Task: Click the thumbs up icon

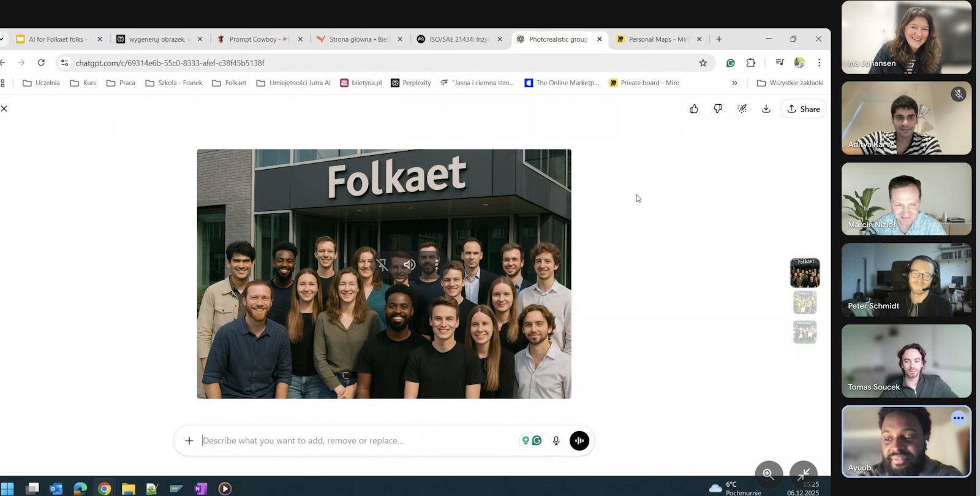Action: pos(693,109)
